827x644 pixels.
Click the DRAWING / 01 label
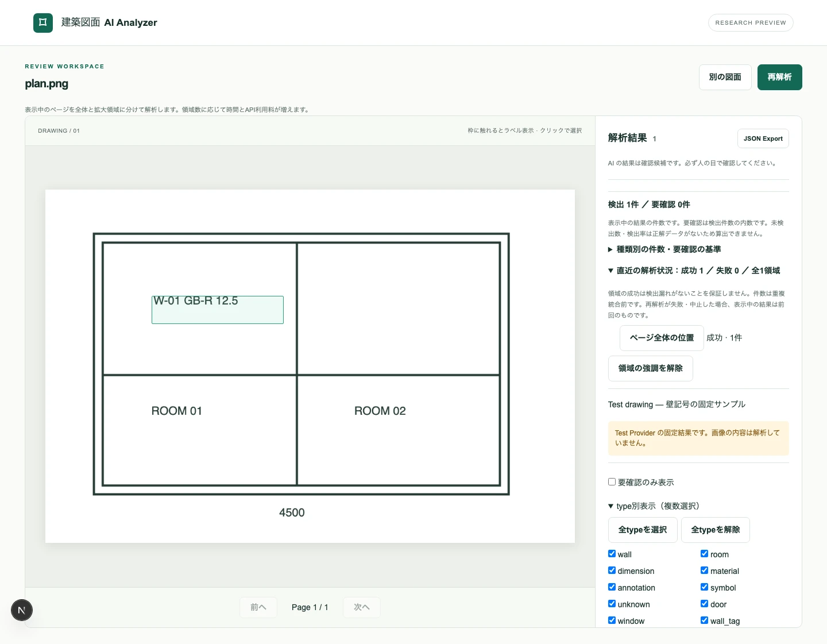coord(59,131)
